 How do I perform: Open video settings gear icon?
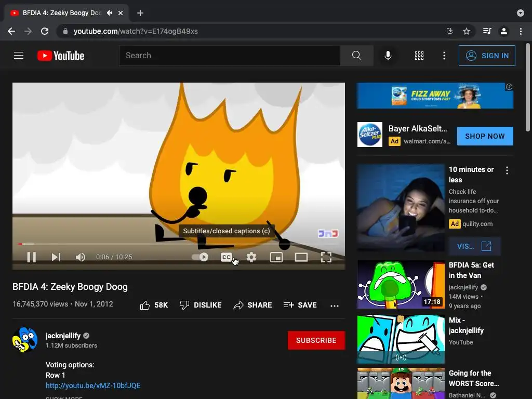(251, 257)
